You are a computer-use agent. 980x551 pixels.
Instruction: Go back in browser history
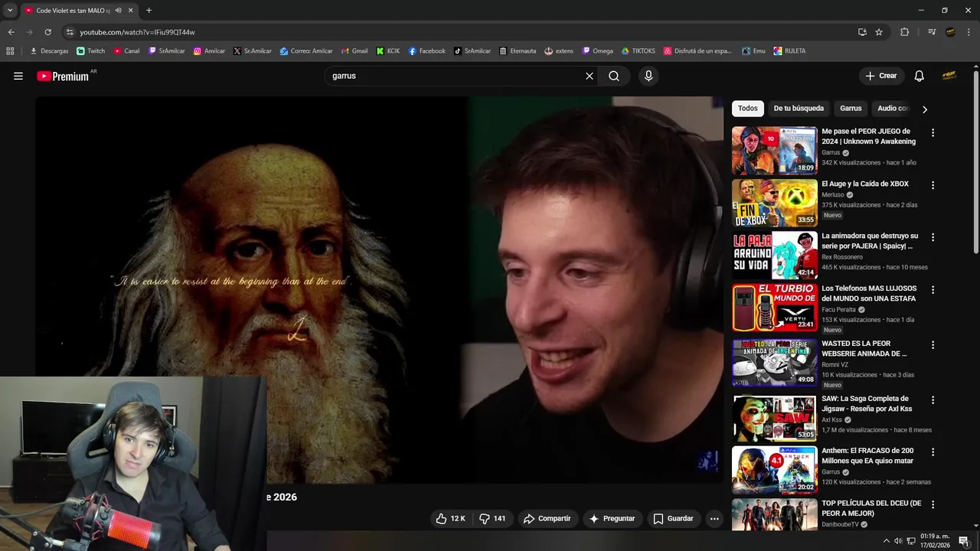click(x=11, y=32)
